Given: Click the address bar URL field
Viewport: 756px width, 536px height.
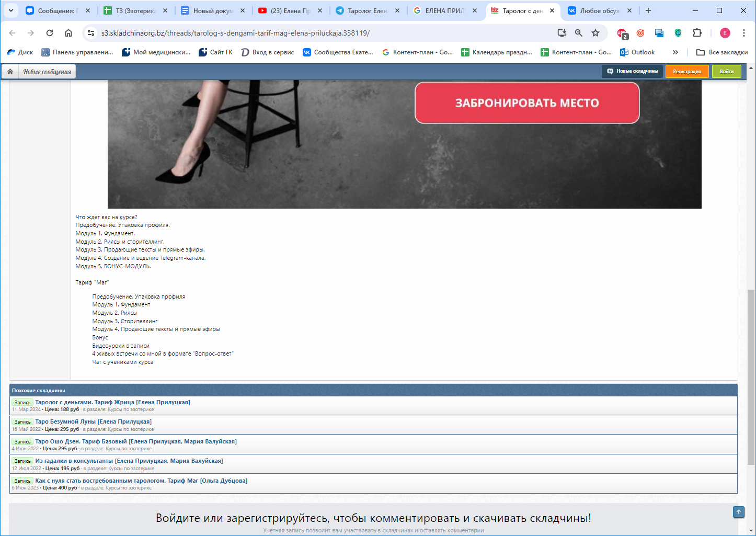Looking at the screenshot, I should tap(324, 33).
